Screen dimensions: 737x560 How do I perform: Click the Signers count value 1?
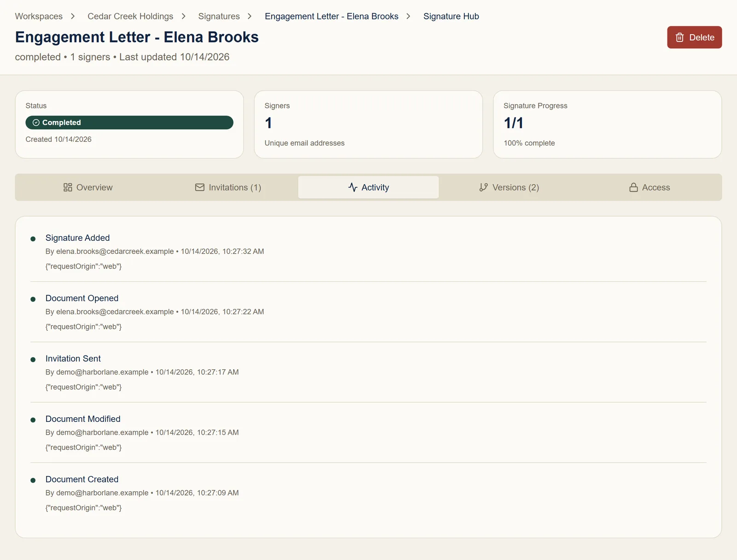point(269,123)
